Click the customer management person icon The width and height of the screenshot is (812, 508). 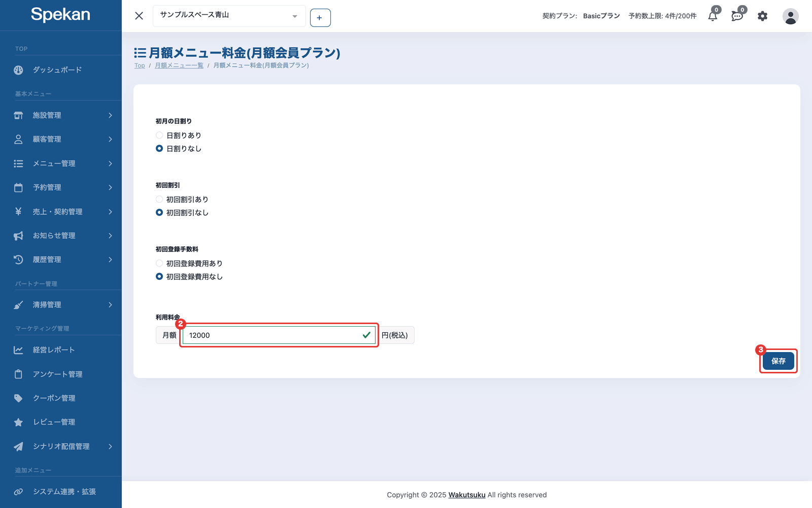[18, 139]
